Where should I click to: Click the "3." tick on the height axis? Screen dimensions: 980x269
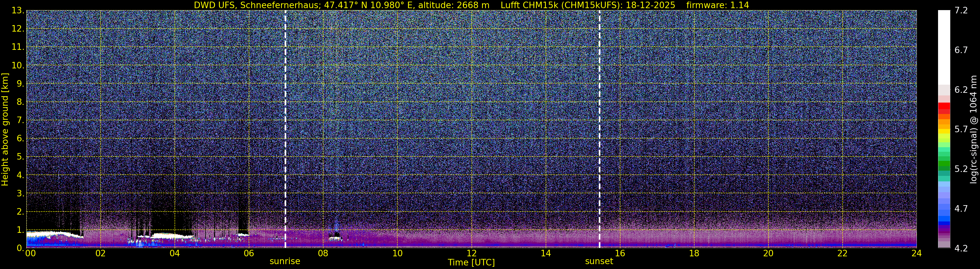pyautogui.click(x=20, y=193)
